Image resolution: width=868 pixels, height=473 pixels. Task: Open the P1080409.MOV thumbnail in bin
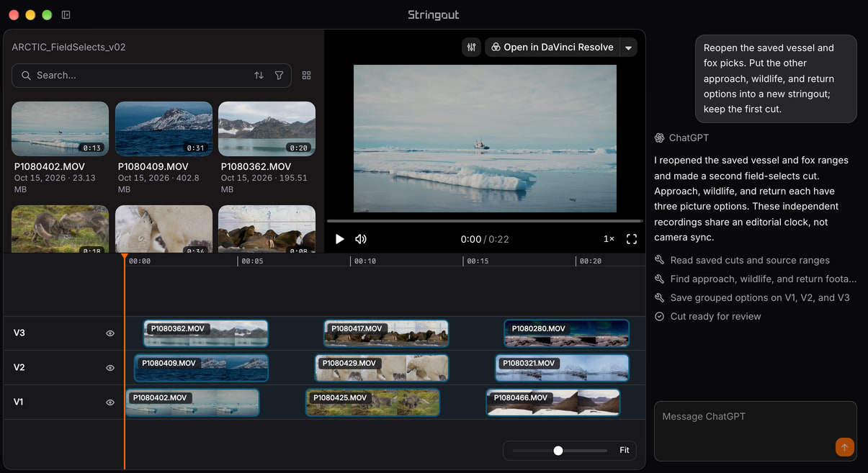click(164, 129)
